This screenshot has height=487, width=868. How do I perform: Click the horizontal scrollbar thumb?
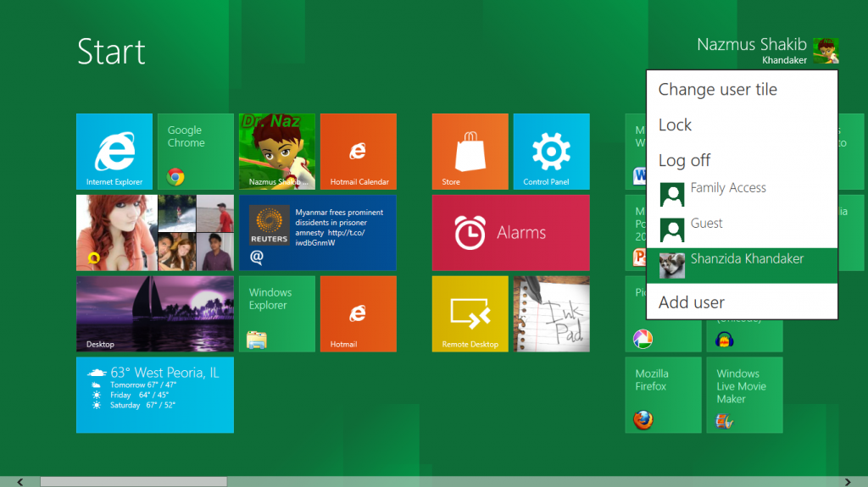(x=133, y=482)
